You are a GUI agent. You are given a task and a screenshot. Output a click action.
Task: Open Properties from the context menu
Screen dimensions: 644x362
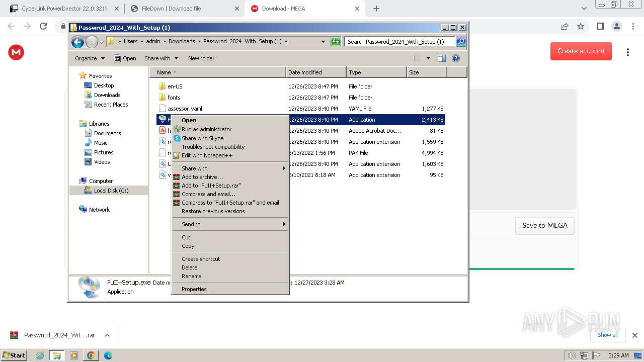point(230,289)
